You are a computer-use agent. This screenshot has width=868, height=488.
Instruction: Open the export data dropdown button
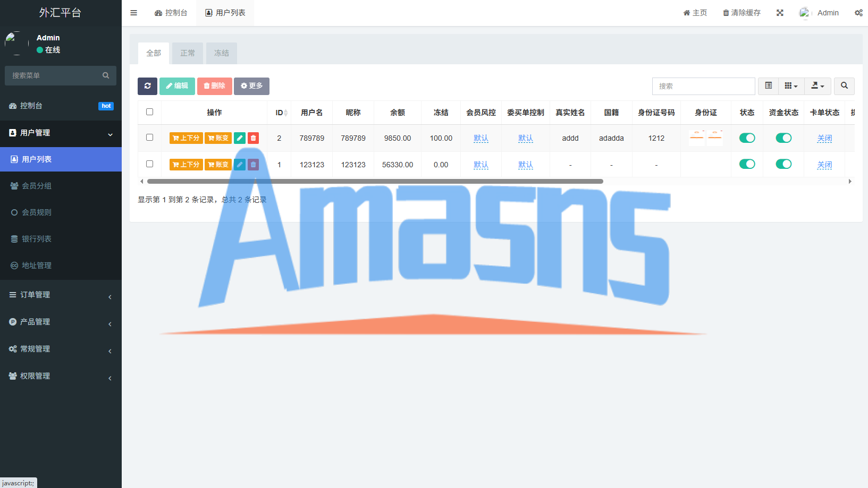click(818, 86)
